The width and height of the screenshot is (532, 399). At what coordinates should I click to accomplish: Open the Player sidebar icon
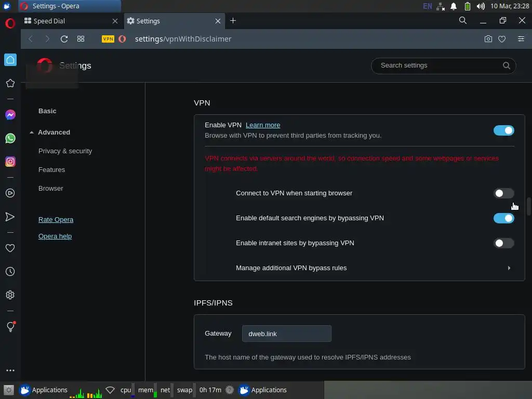[x=10, y=193]
